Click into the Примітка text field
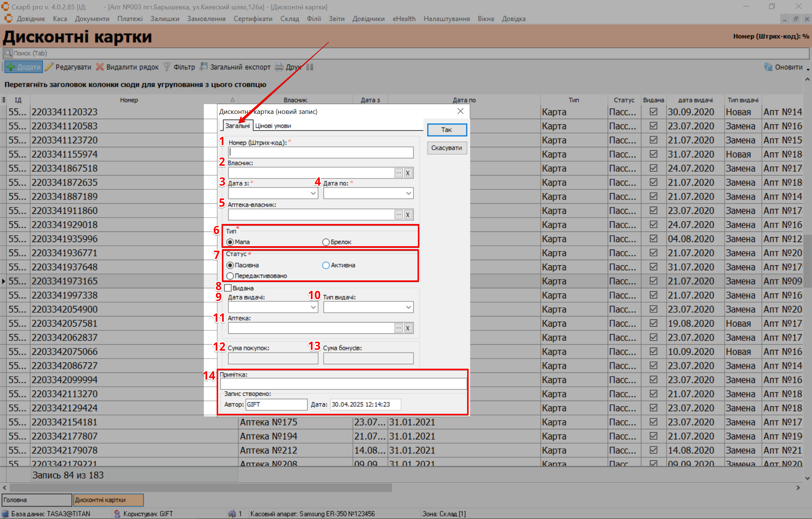 [x=343, y=384]
